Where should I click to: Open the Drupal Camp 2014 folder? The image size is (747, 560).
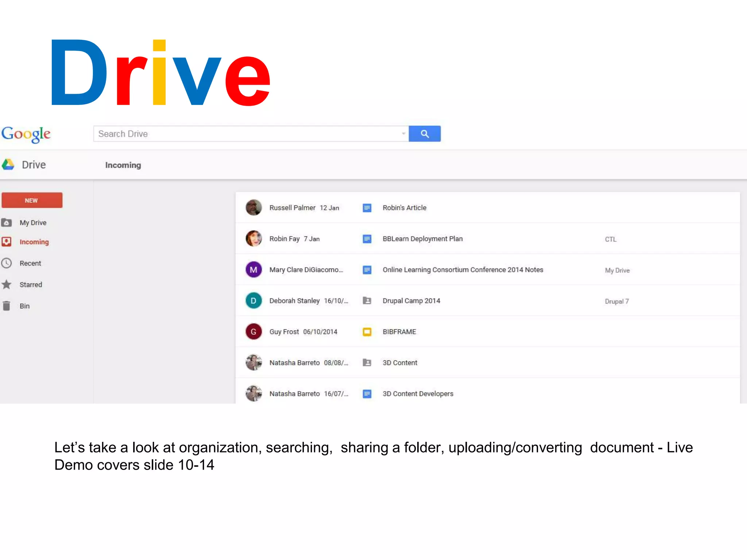tap(411, 301)
